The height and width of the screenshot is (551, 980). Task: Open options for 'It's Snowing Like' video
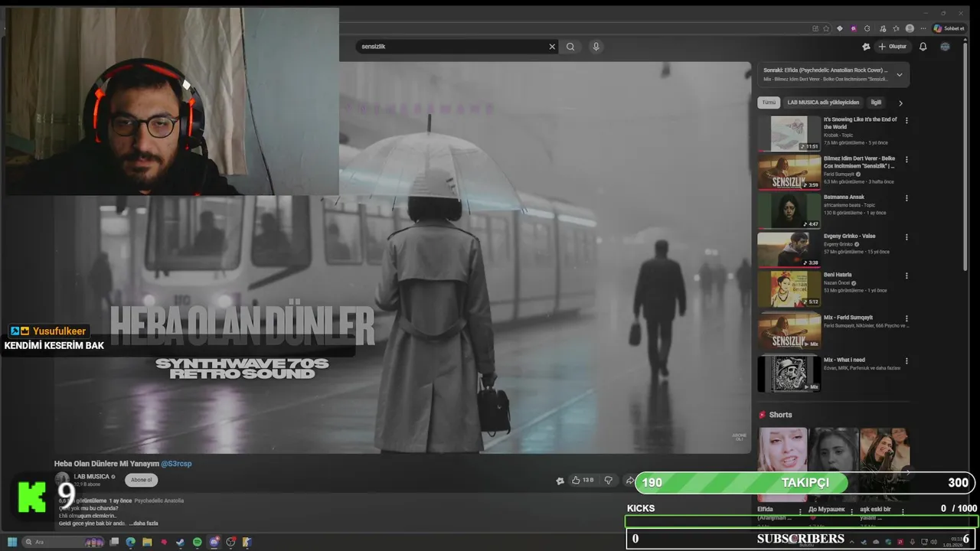(906, 121)
